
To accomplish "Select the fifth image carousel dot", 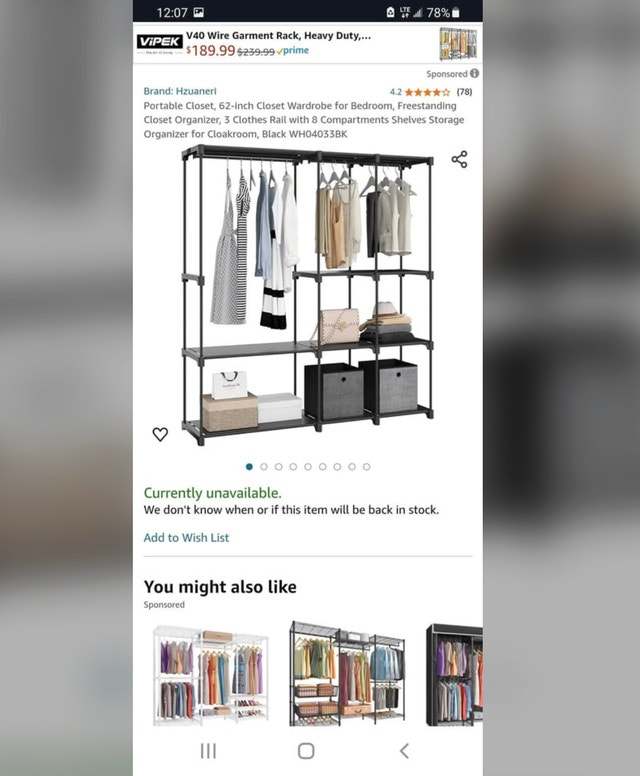I will [308, 467].
